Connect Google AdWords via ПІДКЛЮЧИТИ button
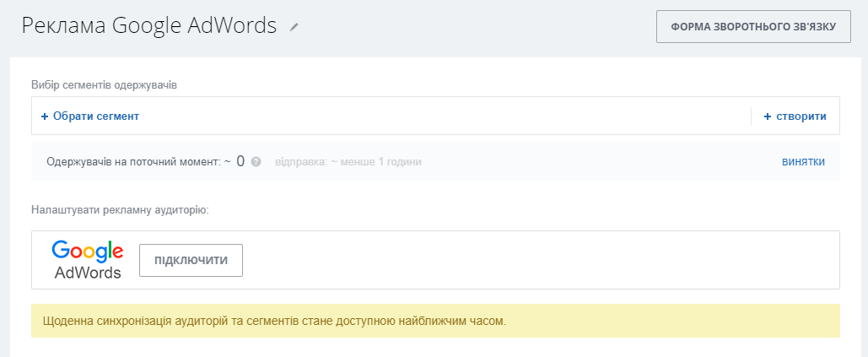Viewport: 868px width, 357px height. point(191,260)
